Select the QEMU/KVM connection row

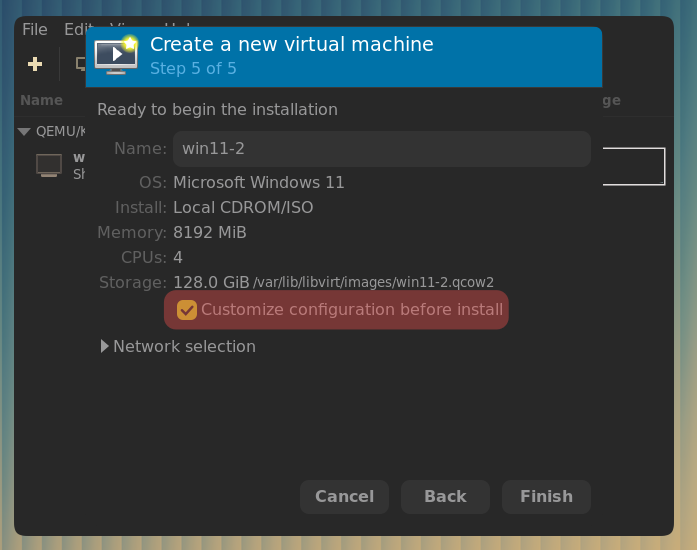click(x=60, y=131)
